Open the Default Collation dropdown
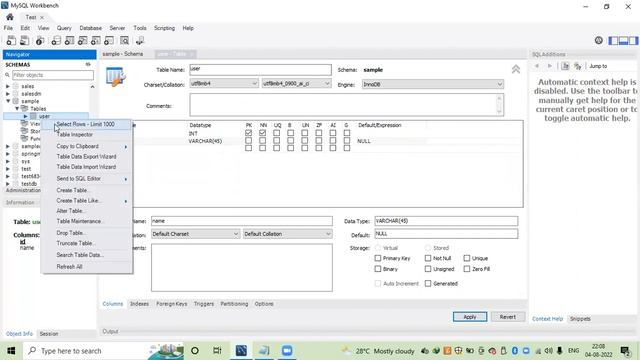This screenshot has height=360, width=640. pyautogui.click(x=287, y=234)
